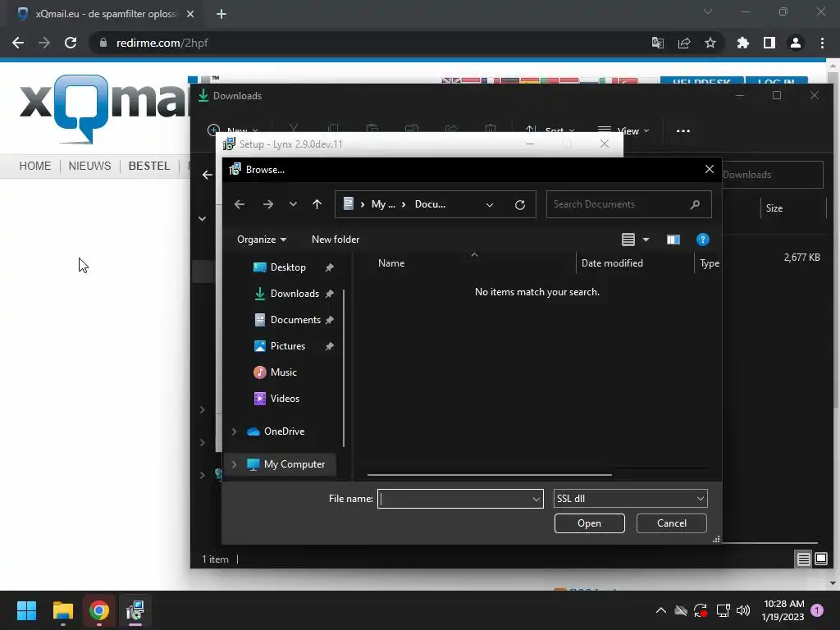
Task: Open Chrome three-dot menu
Action: 822,43
